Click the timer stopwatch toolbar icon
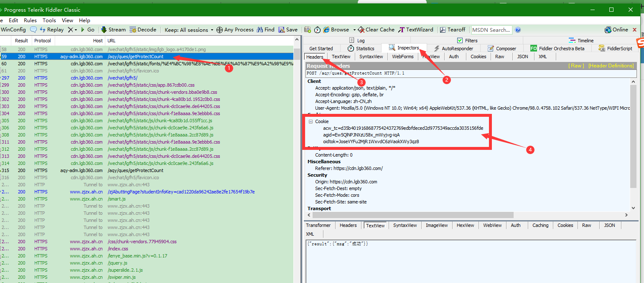The width and height of the screenshot is (644, 283). [x=318, y=30]
